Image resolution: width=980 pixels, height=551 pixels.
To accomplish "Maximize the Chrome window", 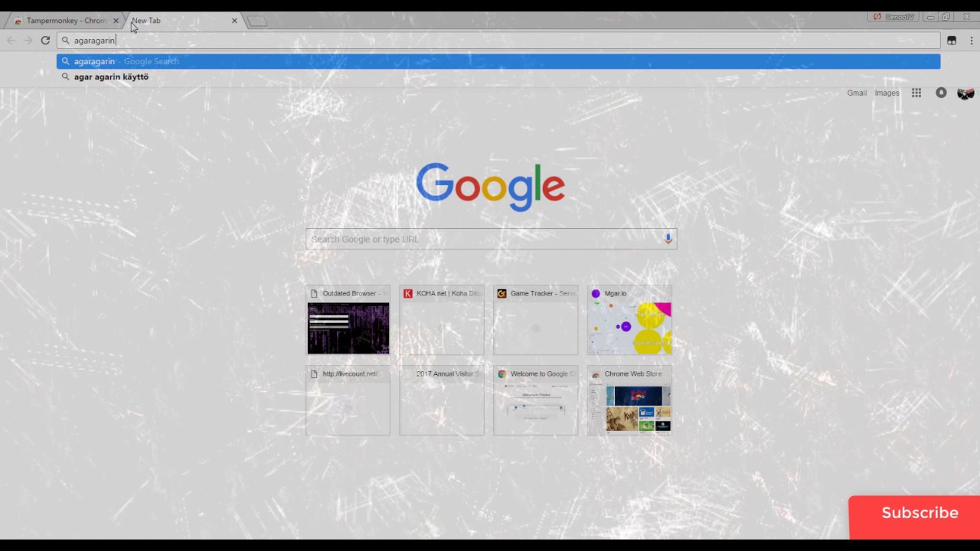I will coord(946,17).
